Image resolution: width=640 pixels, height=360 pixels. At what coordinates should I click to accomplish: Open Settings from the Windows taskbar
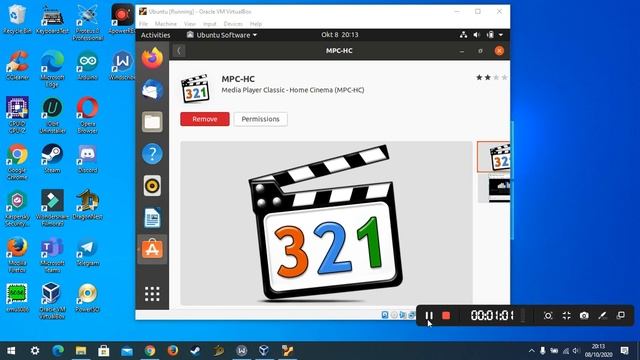pos(35,351)
